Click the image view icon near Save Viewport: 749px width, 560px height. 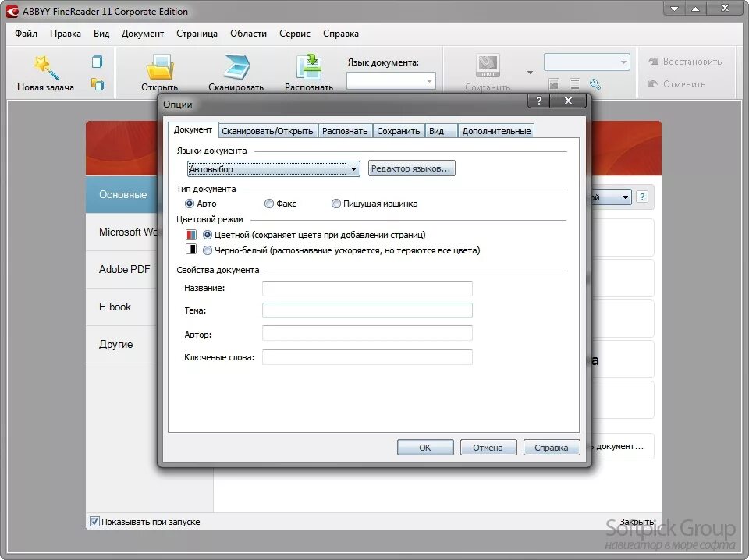(x=554, y=84)
